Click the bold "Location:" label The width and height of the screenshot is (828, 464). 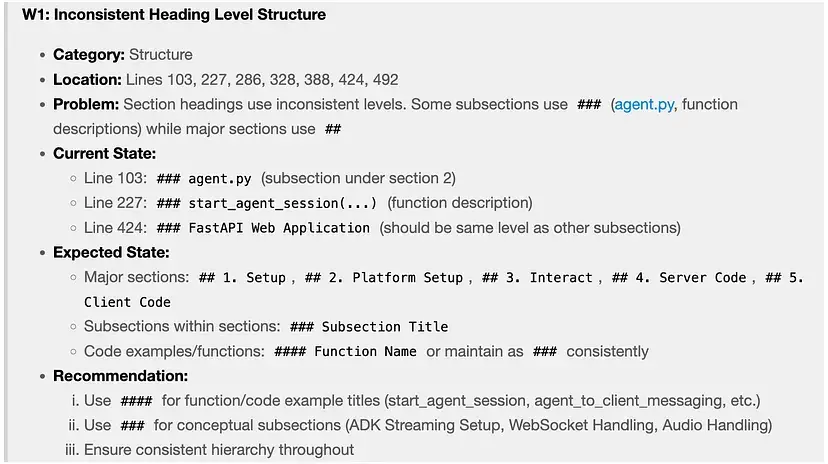click(x=87, y=79)
